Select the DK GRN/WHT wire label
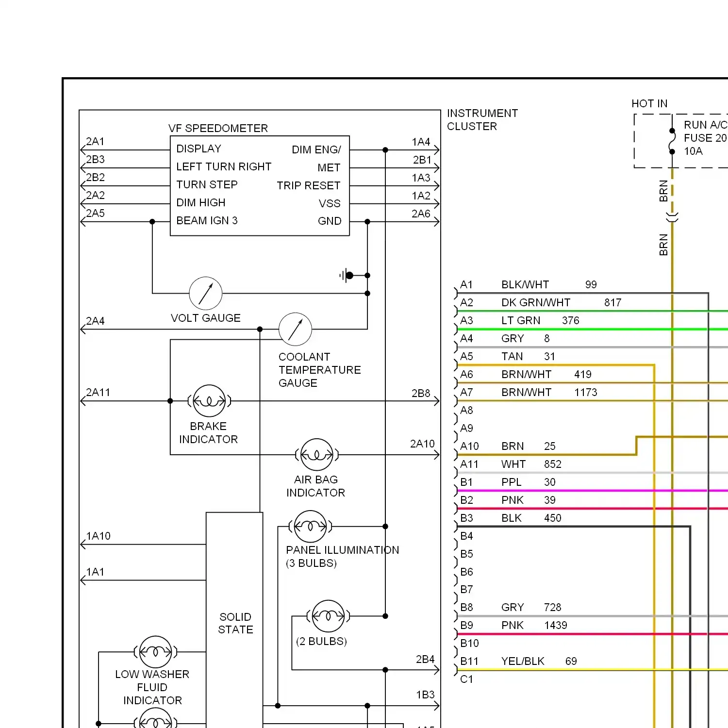This screenshot has width=728, height=728. click(x=536, y=302)
